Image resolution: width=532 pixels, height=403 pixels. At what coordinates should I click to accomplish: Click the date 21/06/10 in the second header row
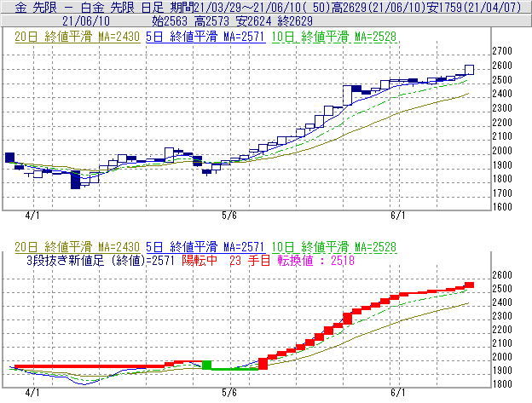point(86,21)
